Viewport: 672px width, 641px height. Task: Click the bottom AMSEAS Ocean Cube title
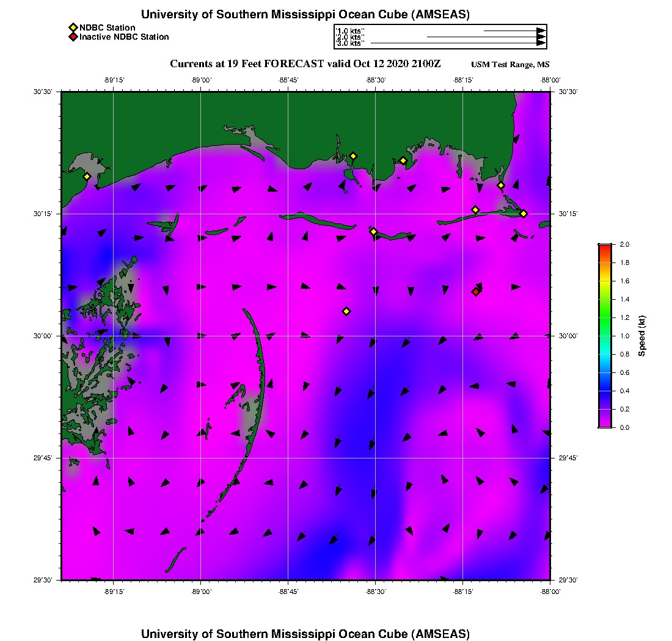[x=305, y=633]
